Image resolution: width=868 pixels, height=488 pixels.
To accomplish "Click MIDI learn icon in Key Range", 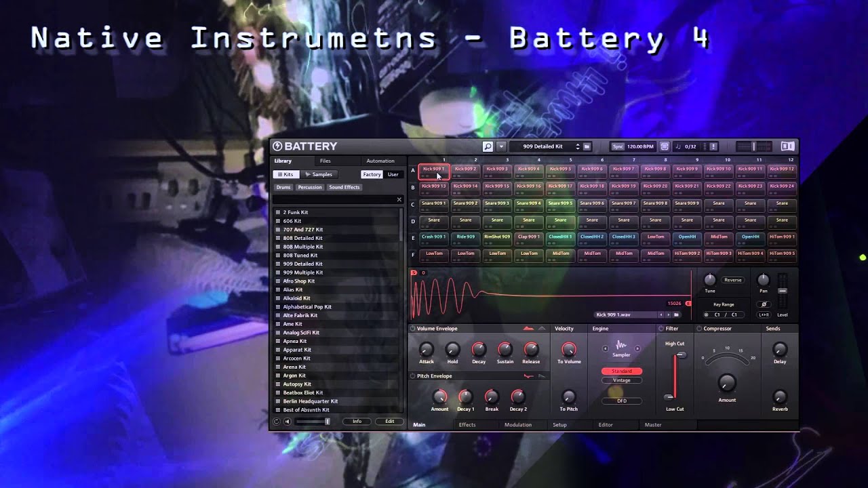I will tap(706, 314).
